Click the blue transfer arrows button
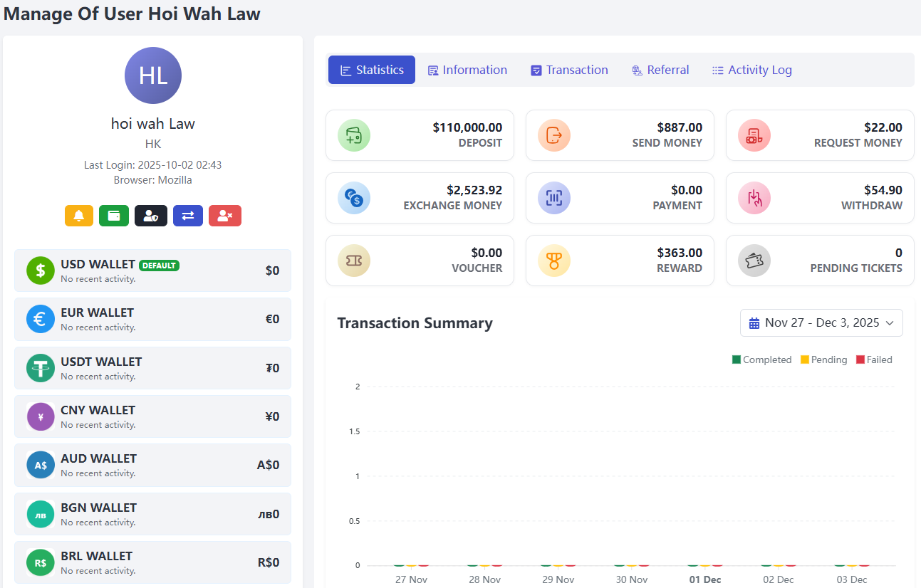Image resolution: width=921 pixels, height=588 pixels. point(188,216)
